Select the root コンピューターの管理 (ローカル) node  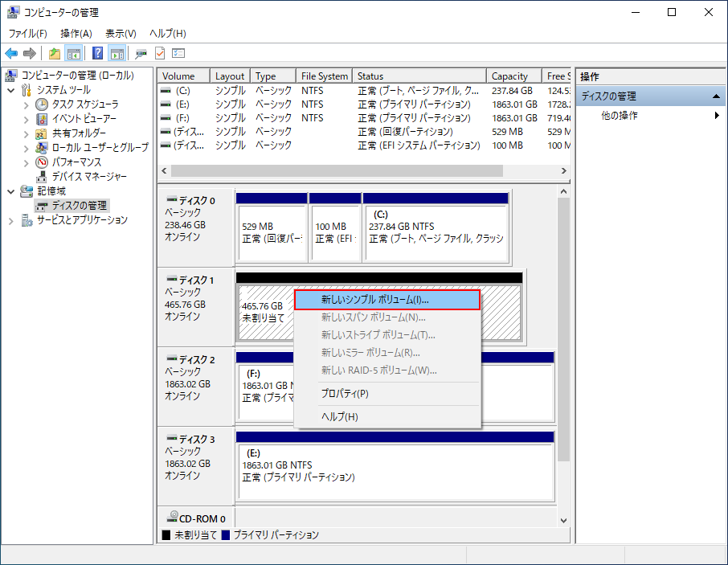coord(77,76)
